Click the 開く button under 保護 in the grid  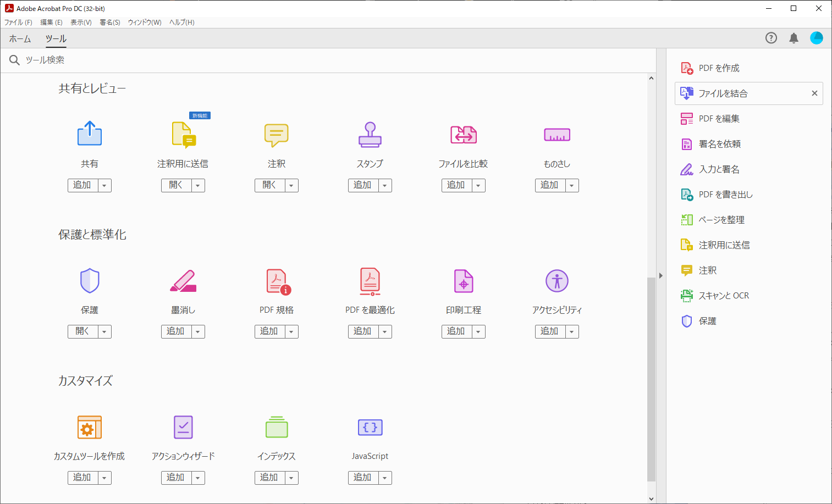(82, 331)
